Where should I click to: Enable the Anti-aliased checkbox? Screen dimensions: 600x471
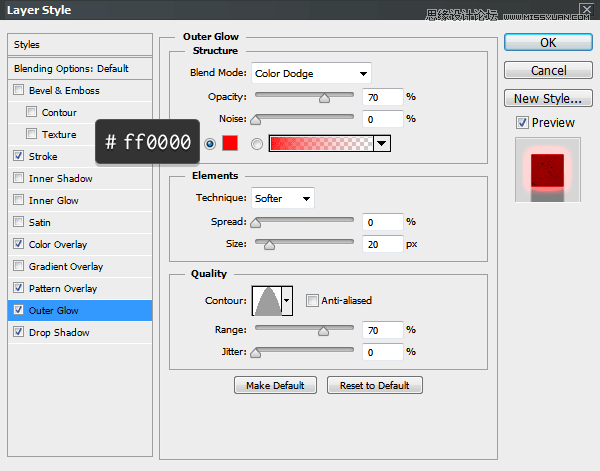tap(312, 300)
